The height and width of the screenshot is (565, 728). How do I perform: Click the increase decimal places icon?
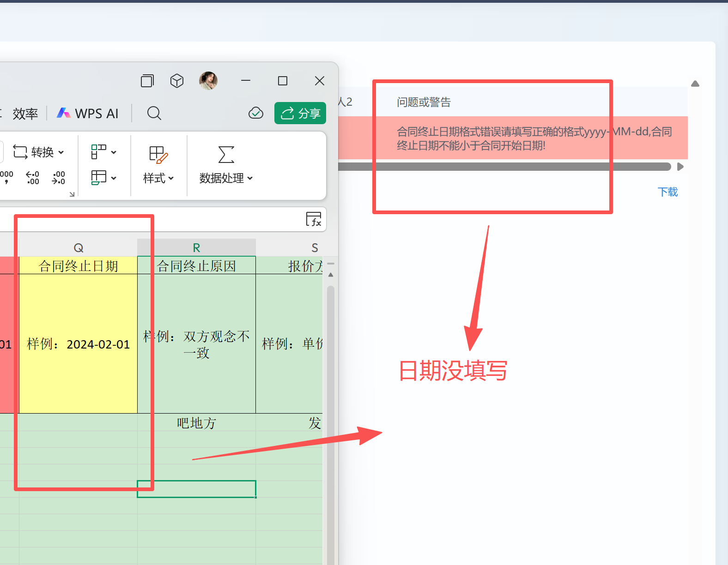(33, 178)
